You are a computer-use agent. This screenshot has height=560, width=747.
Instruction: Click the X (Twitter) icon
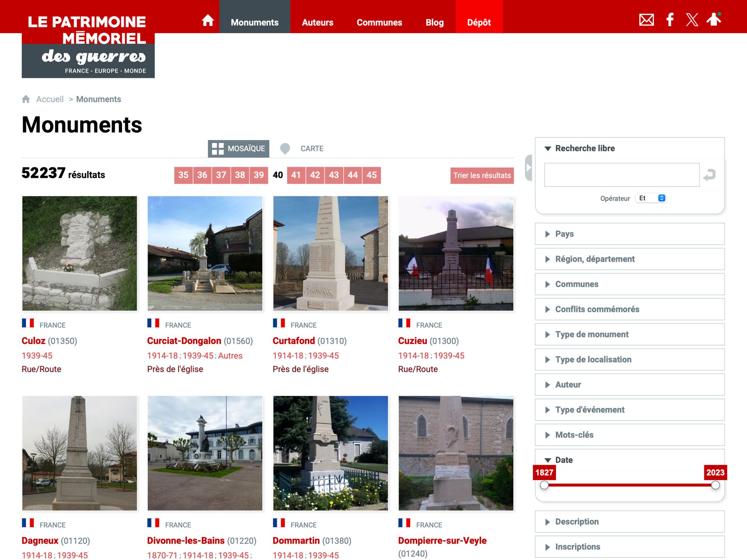pyautogui.click(x=692, y=20)
